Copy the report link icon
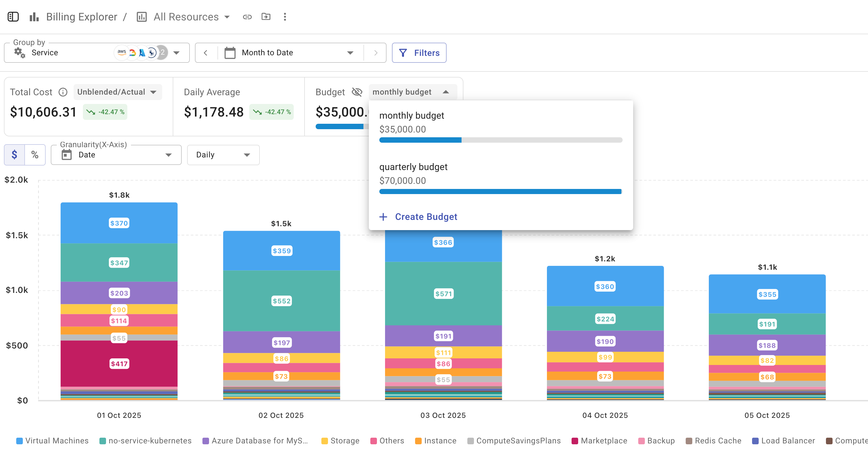 coord(247,17)
